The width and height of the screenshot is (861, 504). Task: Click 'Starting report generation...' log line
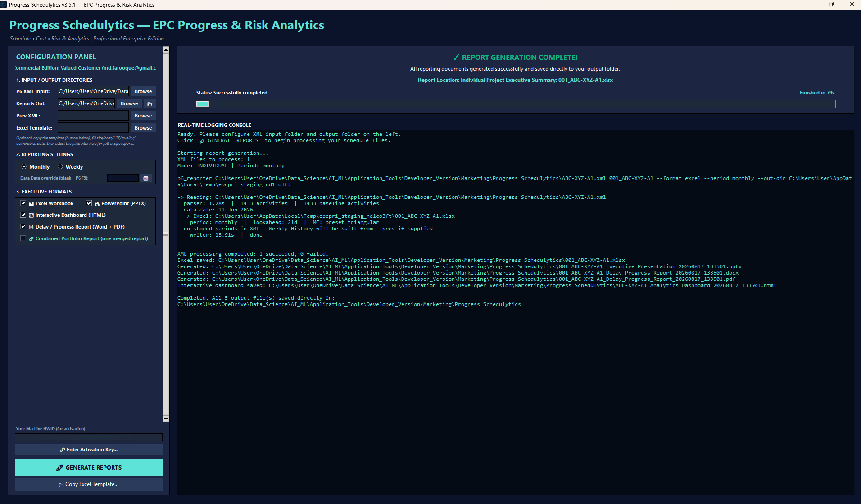223,153
